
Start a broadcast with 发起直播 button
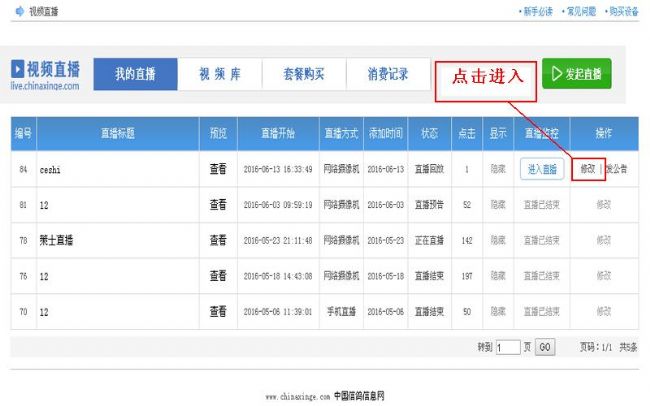(x=577, y=74)
